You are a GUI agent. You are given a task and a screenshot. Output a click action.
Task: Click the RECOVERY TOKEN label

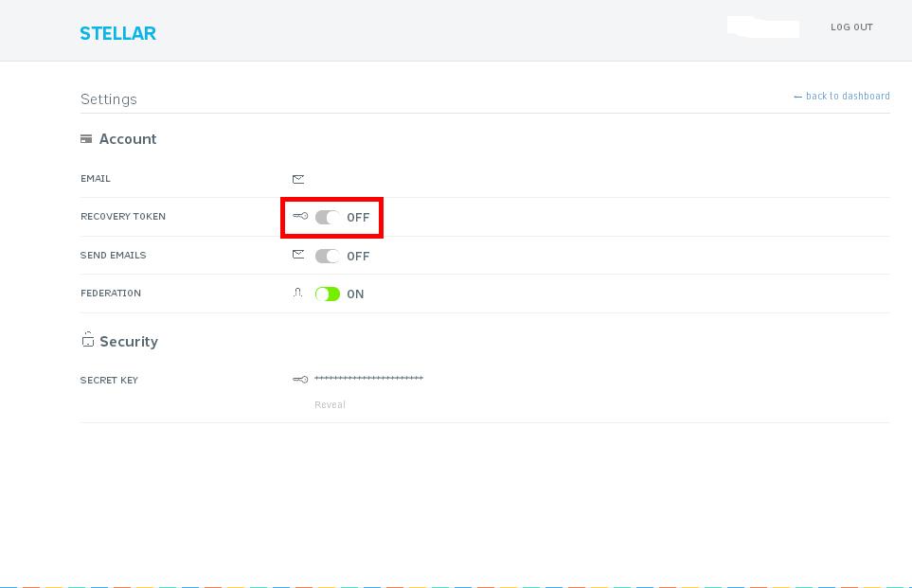click(123, 216)
